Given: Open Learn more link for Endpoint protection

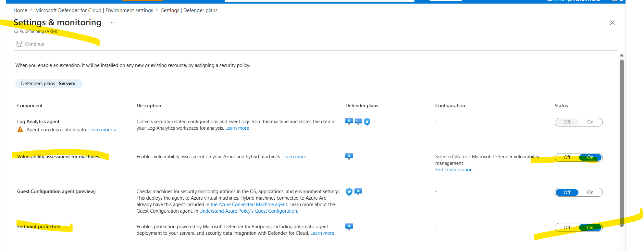Looking at the screenshot, I should pos(322,233).
